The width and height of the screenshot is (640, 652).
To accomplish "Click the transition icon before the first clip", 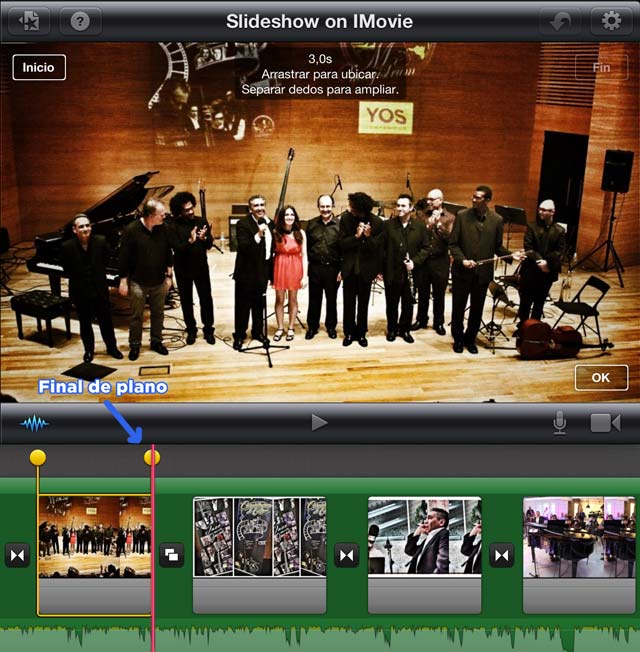I will coord(17,555).
